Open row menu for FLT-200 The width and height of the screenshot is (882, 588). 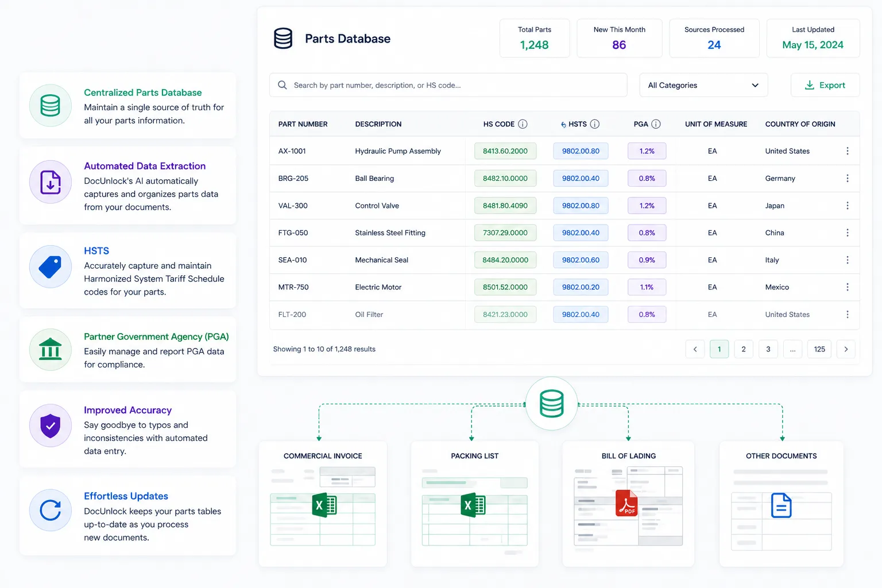pyautogui.click(x=848, y=315)
